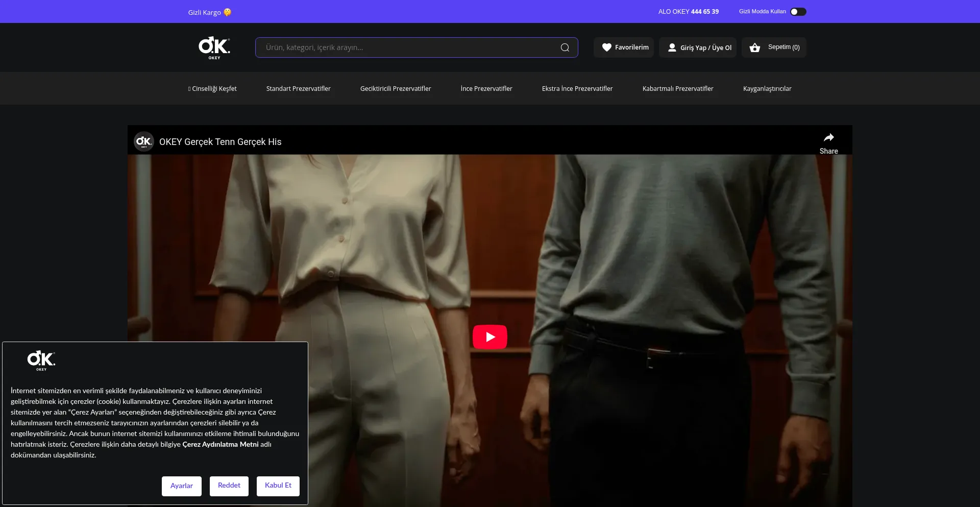This screenshot has height=507, width=980.
Task: Click the YouTube Share arrow icon
Action: (828, 138)
